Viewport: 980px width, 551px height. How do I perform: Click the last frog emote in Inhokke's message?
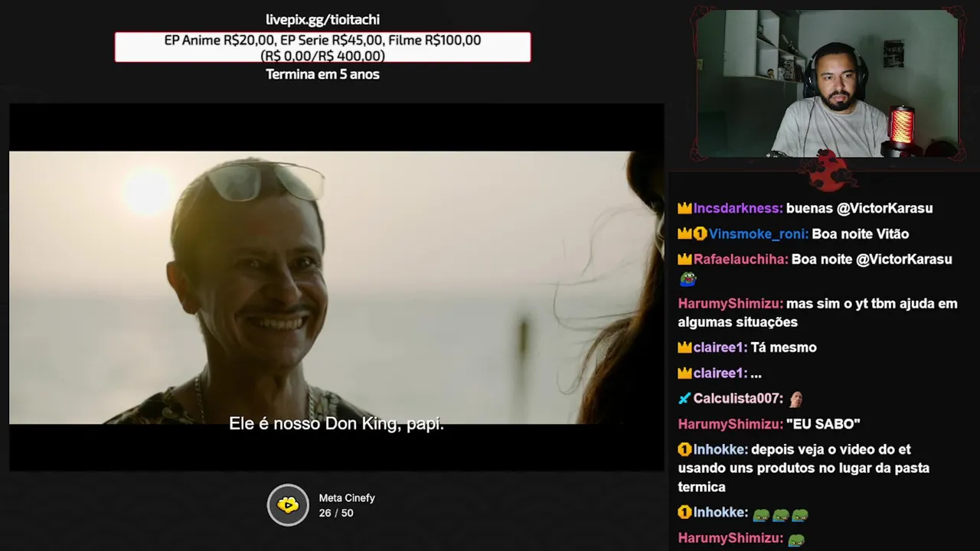coord(800,514)
